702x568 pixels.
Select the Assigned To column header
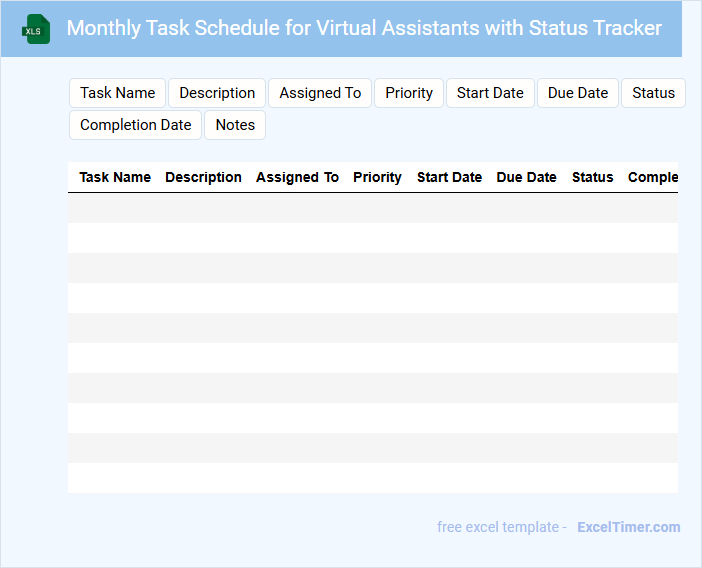coord(297,177)
